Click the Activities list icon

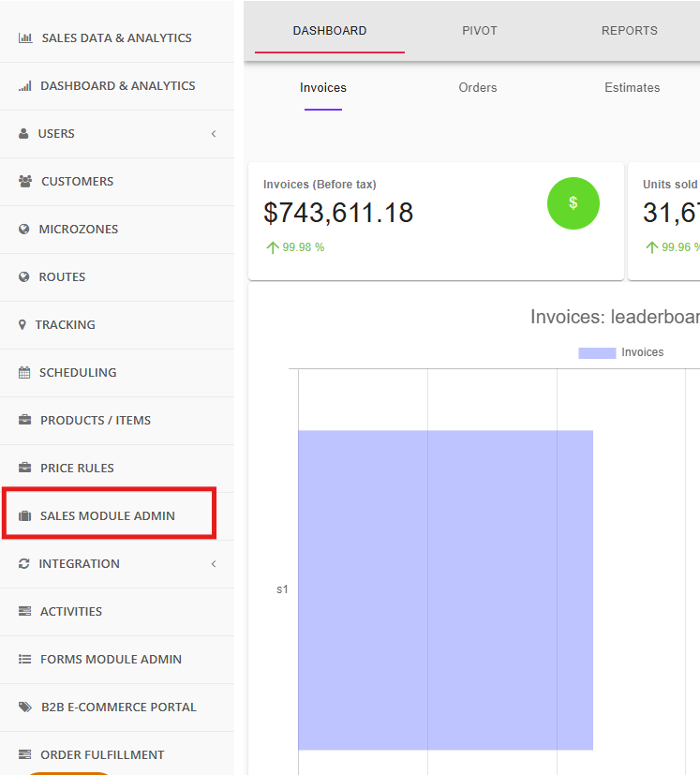24,611
